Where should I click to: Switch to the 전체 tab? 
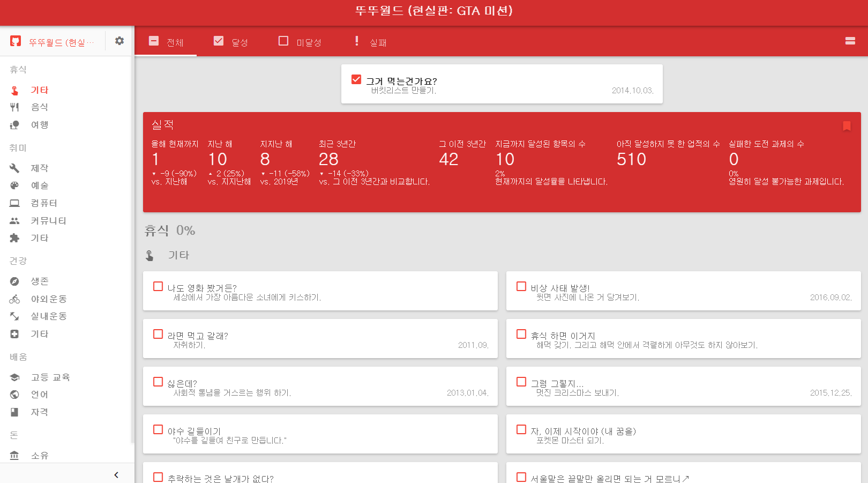pos(166,41)
